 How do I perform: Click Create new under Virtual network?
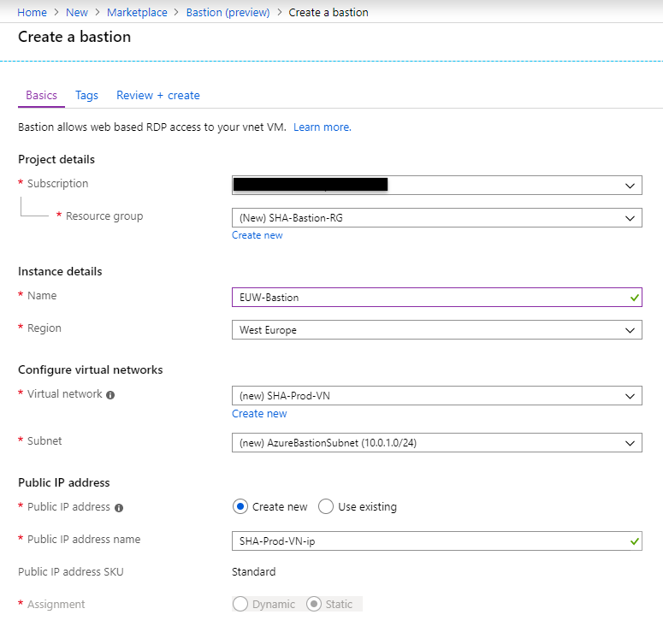[259, 413]
